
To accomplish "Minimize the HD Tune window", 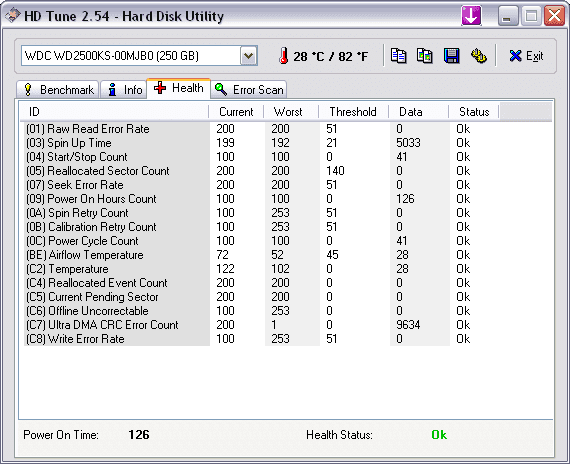I will (x=507, y=16).
